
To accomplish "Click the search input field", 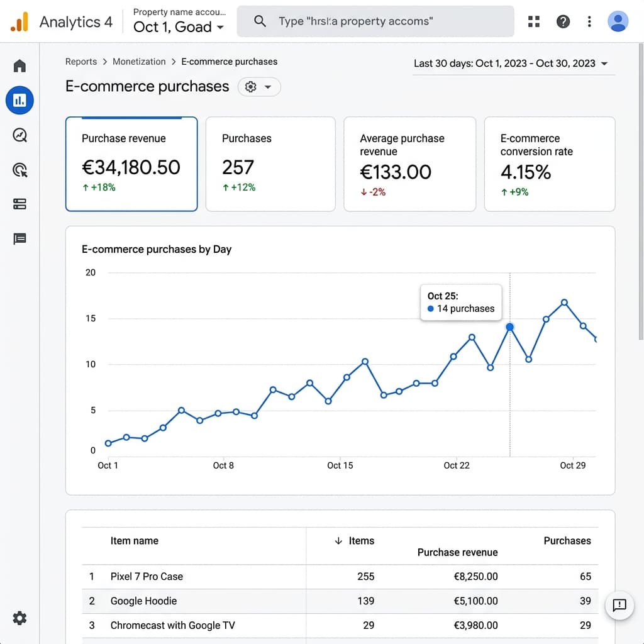I will tap(375, 21).
